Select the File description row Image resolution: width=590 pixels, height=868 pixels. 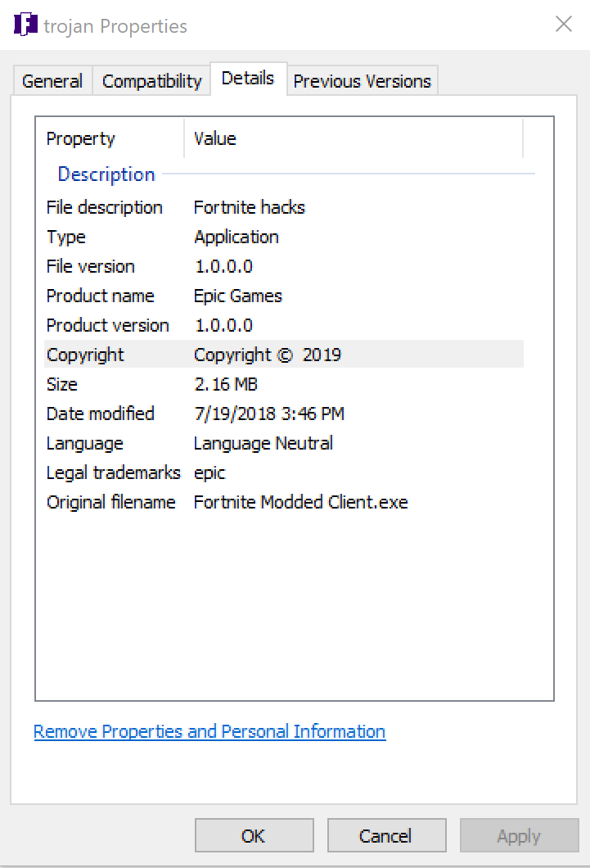(x=105, y=207)
